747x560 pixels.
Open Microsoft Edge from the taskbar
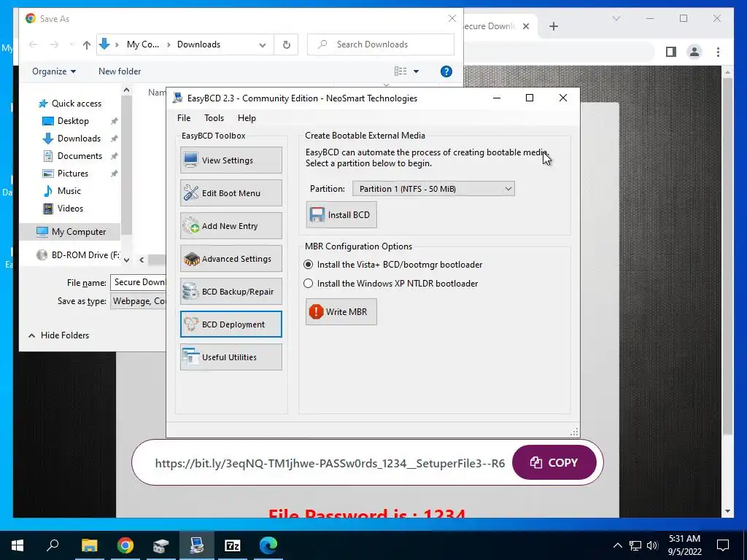(268, 545)
